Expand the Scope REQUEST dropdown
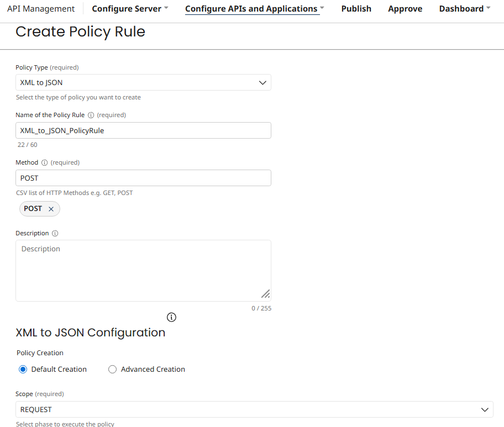Viewport: 504px width, 427px height. (254, 409)
